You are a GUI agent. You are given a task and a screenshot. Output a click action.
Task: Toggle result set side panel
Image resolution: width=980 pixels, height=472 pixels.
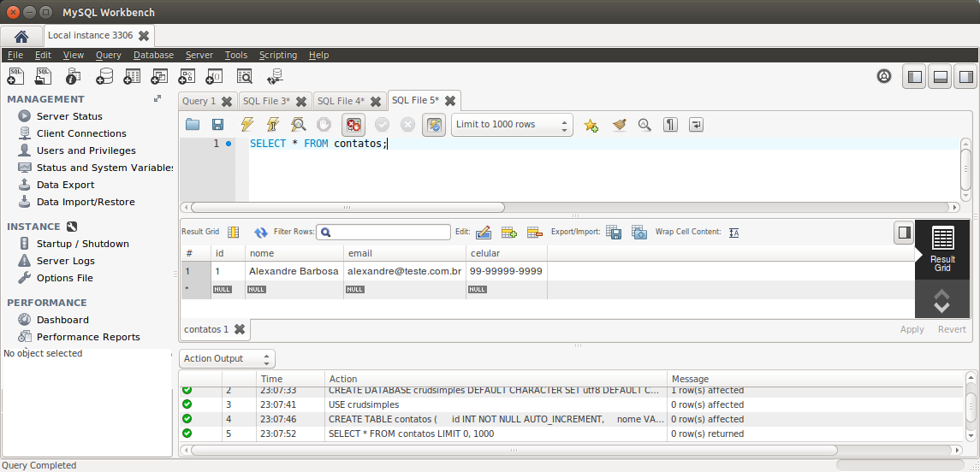[904, 233]
